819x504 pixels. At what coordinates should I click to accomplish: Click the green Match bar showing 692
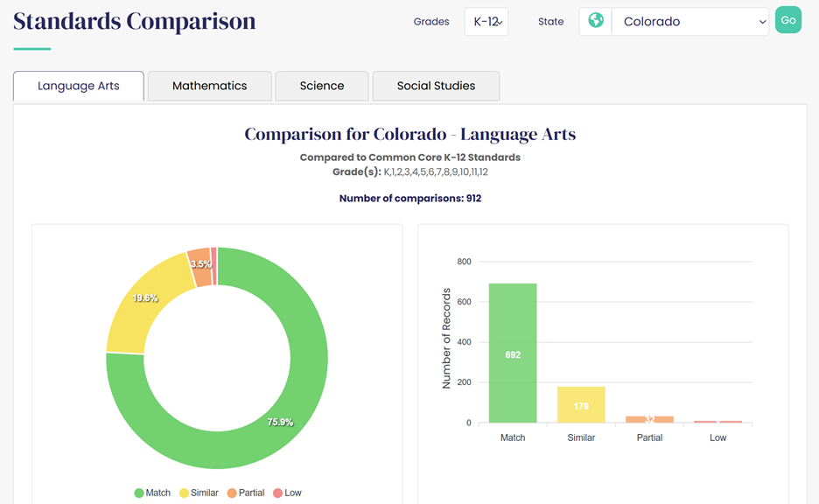[x=513, y=353]
